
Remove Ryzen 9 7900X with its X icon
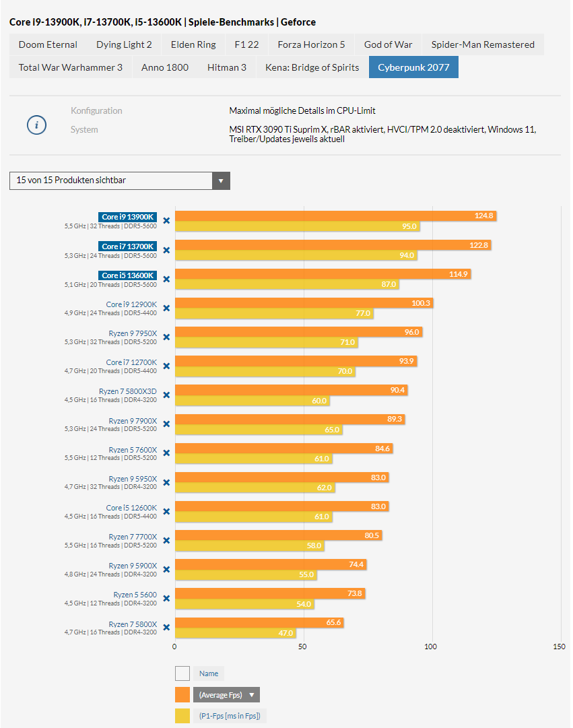[x=166, y=424]
